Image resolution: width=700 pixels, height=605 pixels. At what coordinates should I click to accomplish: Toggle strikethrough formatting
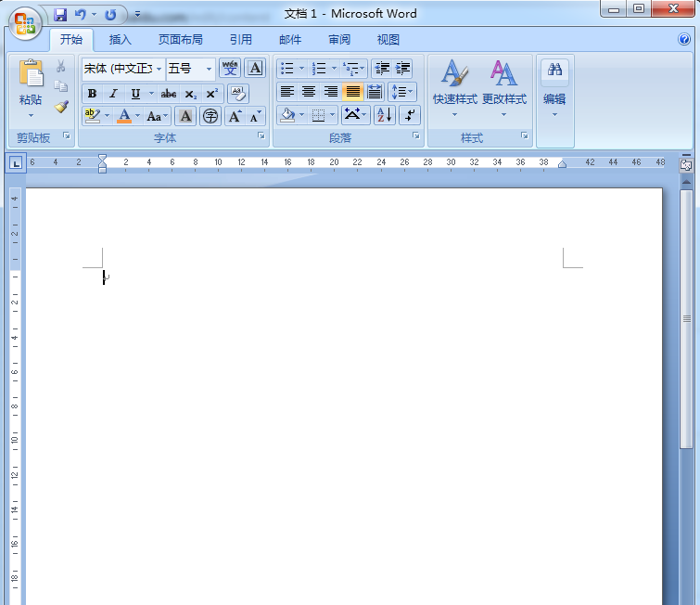169,94
